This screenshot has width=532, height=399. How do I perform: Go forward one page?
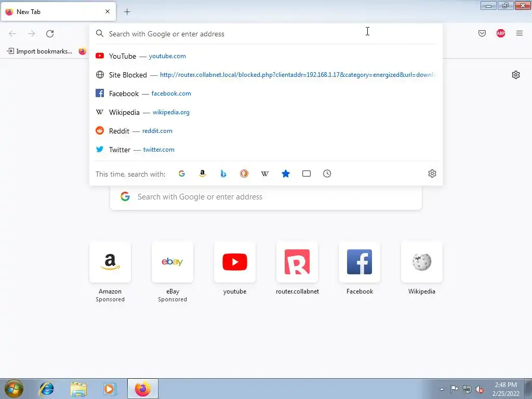click(x=31, y=33)
